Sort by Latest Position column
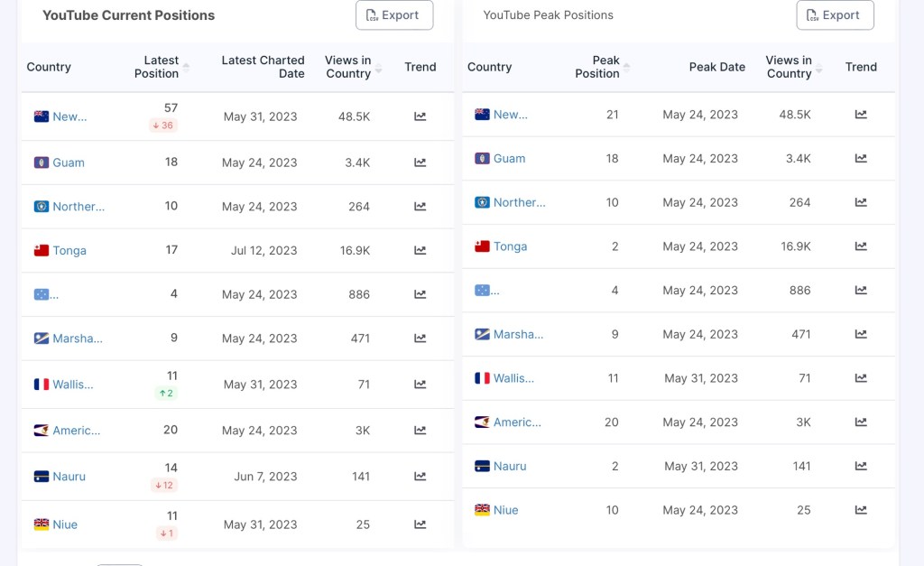924x566 pixels. point(186,67)
